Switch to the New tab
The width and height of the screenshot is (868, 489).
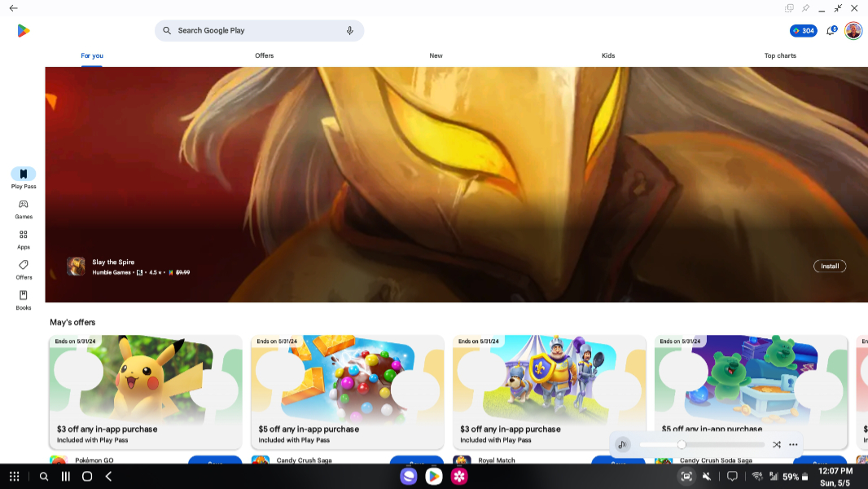(436, 55)
